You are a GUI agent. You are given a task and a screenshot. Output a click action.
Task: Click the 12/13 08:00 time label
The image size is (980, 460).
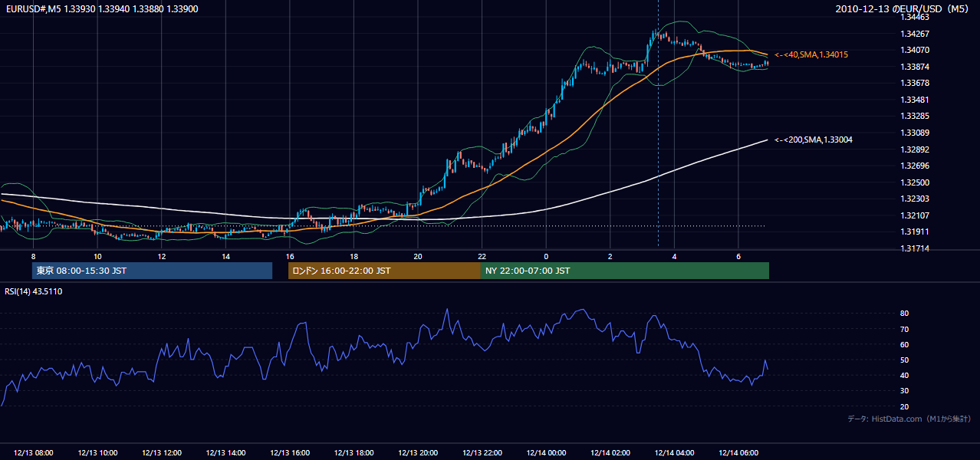[33, 453]
